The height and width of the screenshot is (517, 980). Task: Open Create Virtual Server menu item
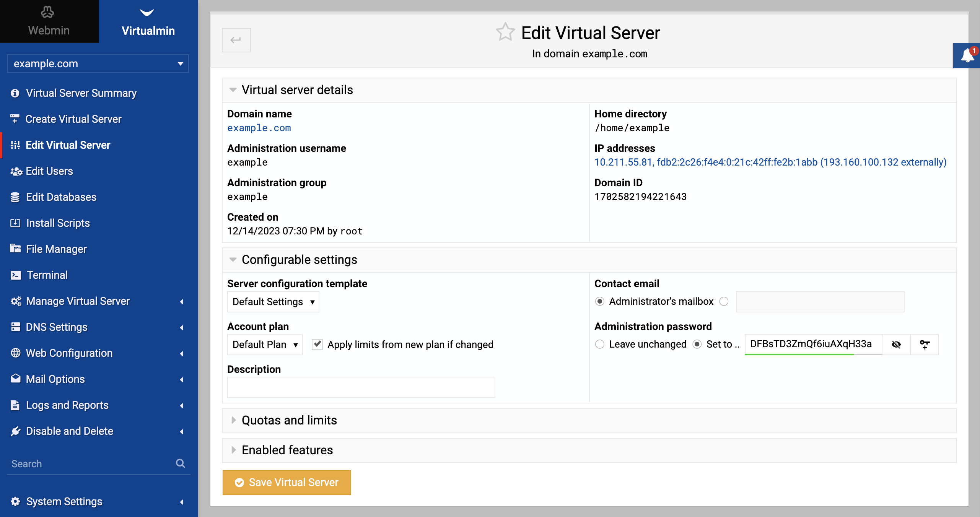73,119
